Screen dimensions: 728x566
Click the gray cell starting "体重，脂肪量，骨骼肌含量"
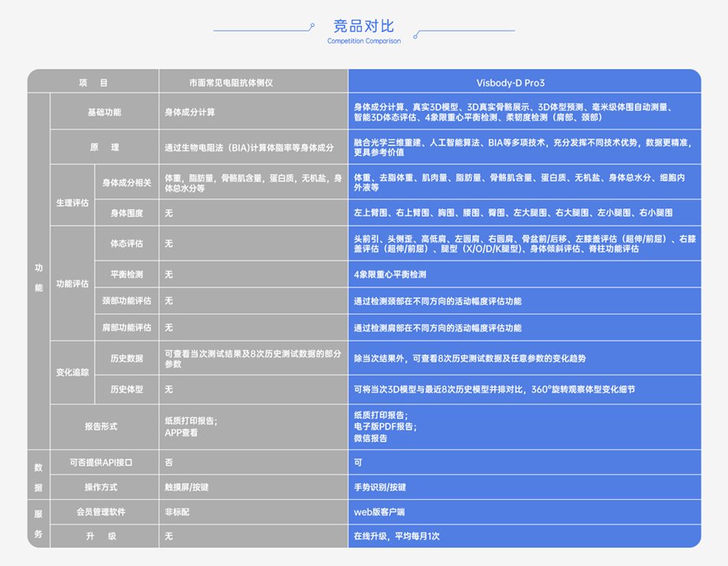pyautogui.click(x=254, y=183)
